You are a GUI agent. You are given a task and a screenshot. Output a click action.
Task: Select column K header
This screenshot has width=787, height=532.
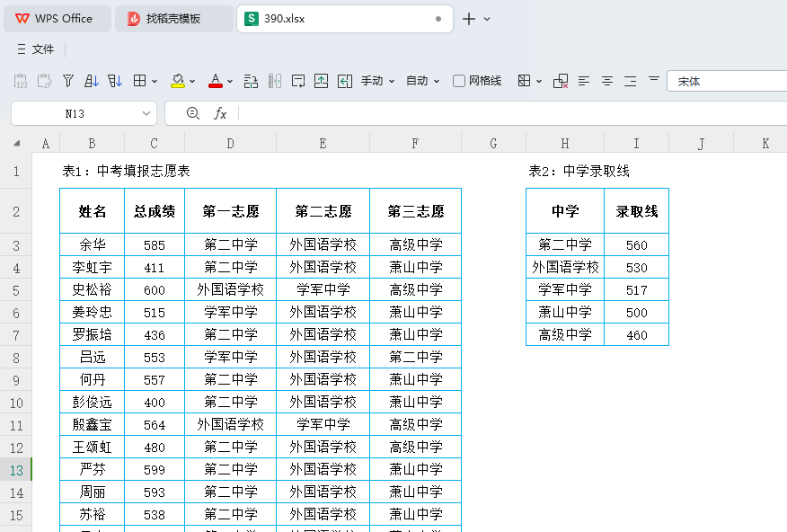click(x=765, y=144)
